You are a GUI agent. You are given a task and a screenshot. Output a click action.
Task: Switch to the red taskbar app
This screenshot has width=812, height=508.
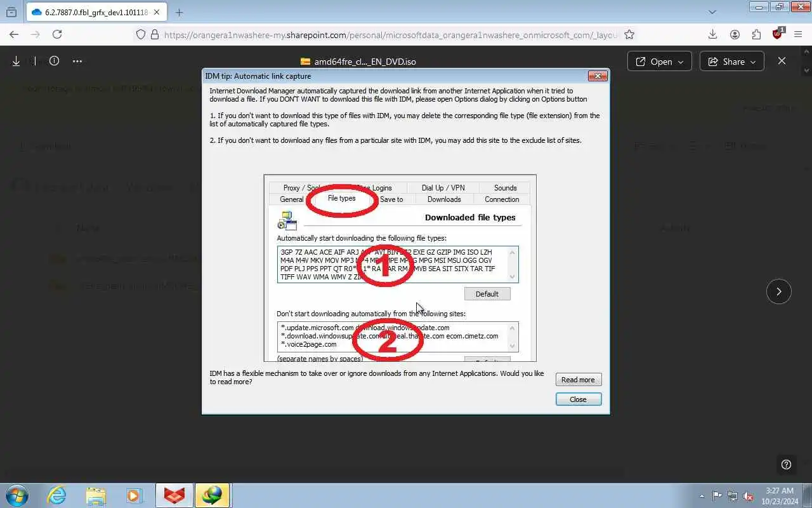tap(174, 495)
